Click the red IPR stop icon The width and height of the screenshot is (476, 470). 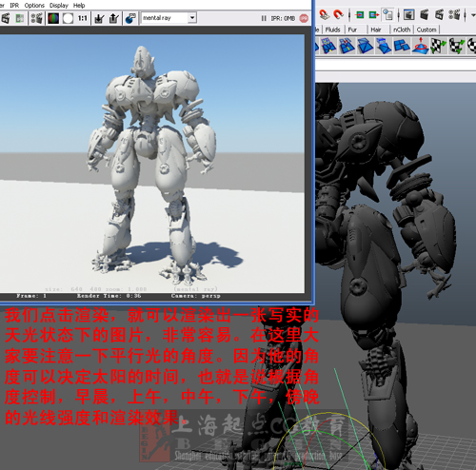(304, 18)
